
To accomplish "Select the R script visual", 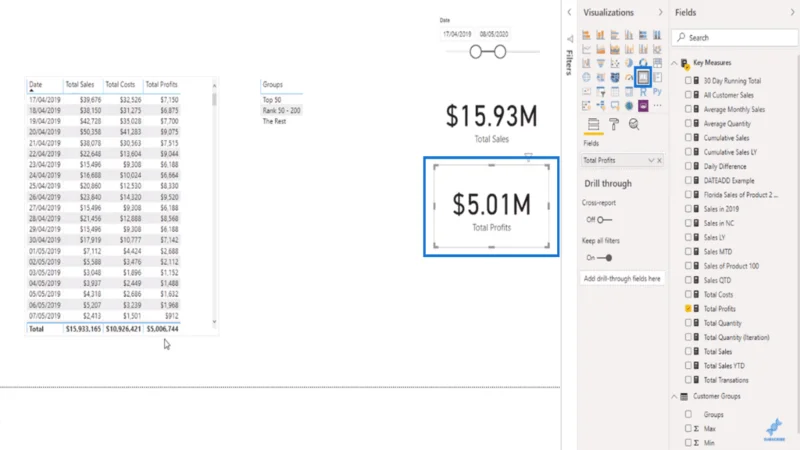I will (643, 92).
